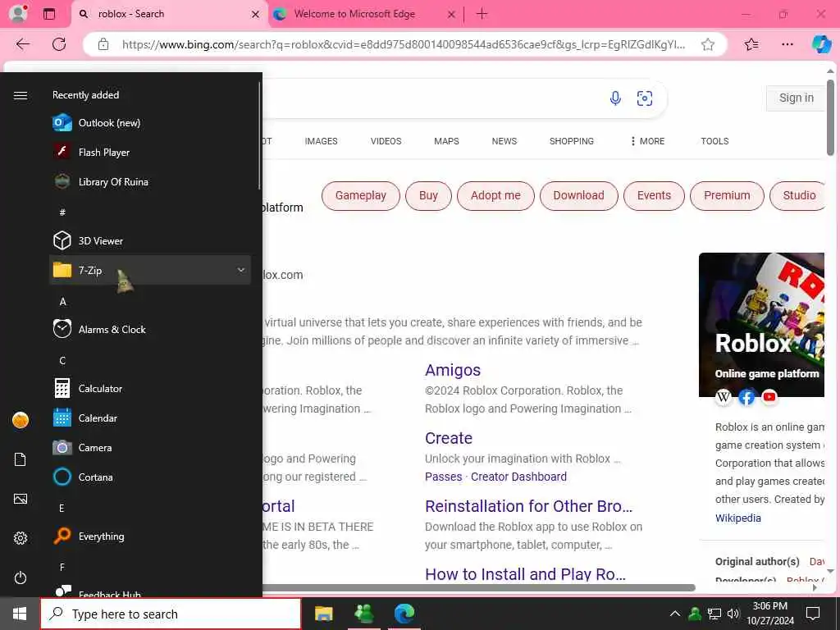Image resolution: width=840 pixels, height=630 pixels.
Task: Click Download suggestion chip
Action: pos(578,195)
